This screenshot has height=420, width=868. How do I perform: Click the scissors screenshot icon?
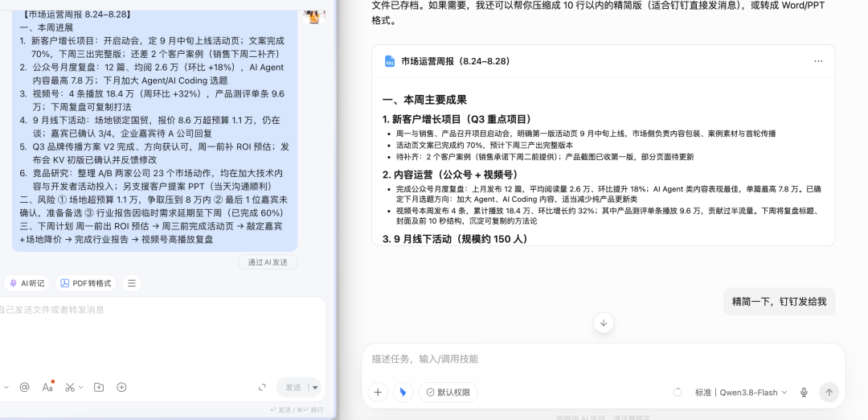(x=70, y=387)
